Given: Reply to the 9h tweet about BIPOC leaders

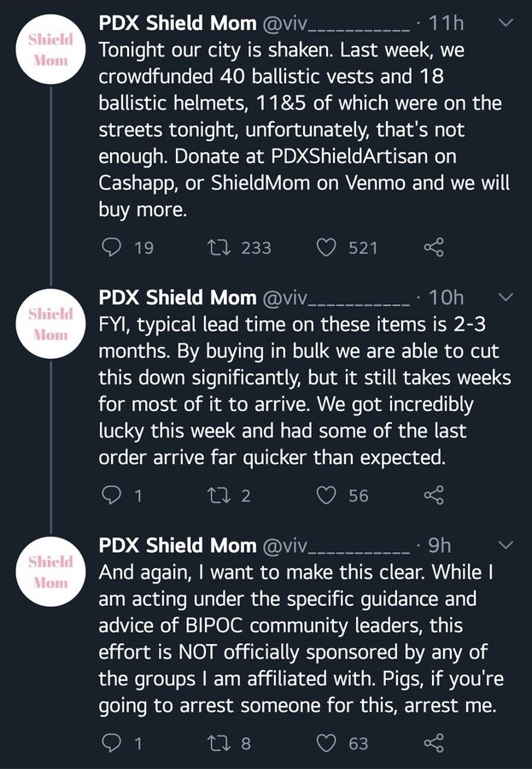Looking at the screenshot, I should click(x=111, y=743).
